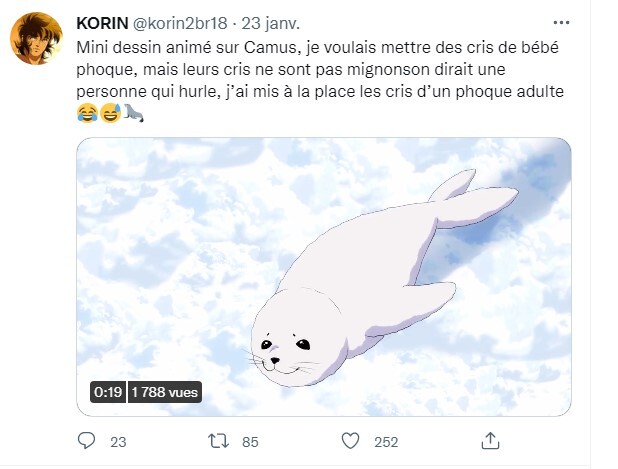618x469 pixels.
Task: Open KORIN's profile avatar picture
Action: pos(36,39)
